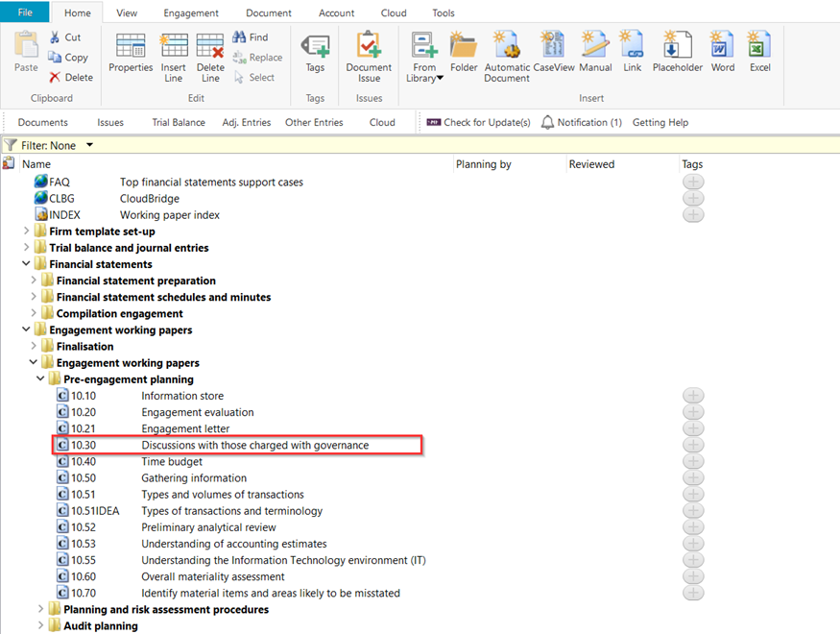Open the File menu

coord(24,12)
